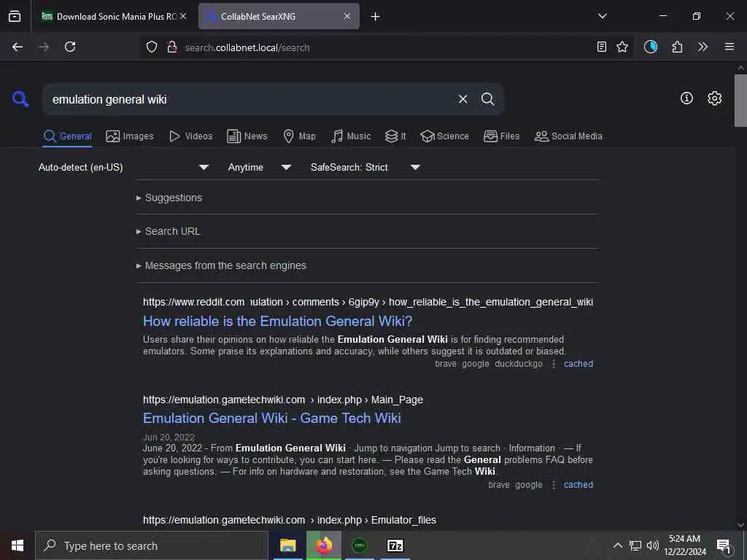Screen dimensions: 747x560
Task: Open Emulation General Wiki - Game Tech Wiki
Action: (272, 418)
